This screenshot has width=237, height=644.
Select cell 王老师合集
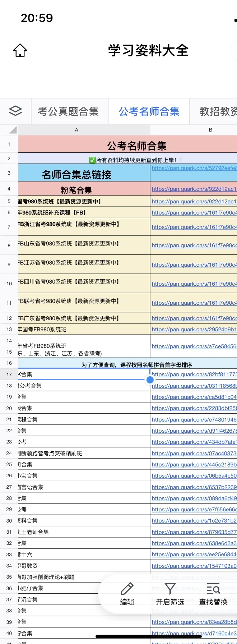tap(84, 532)
